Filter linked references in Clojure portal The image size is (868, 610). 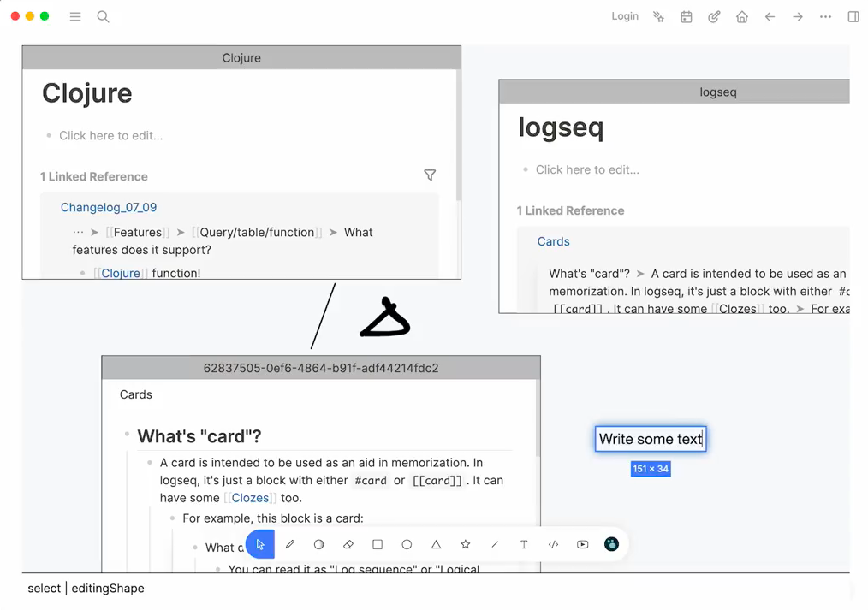(x=430, y=175)
